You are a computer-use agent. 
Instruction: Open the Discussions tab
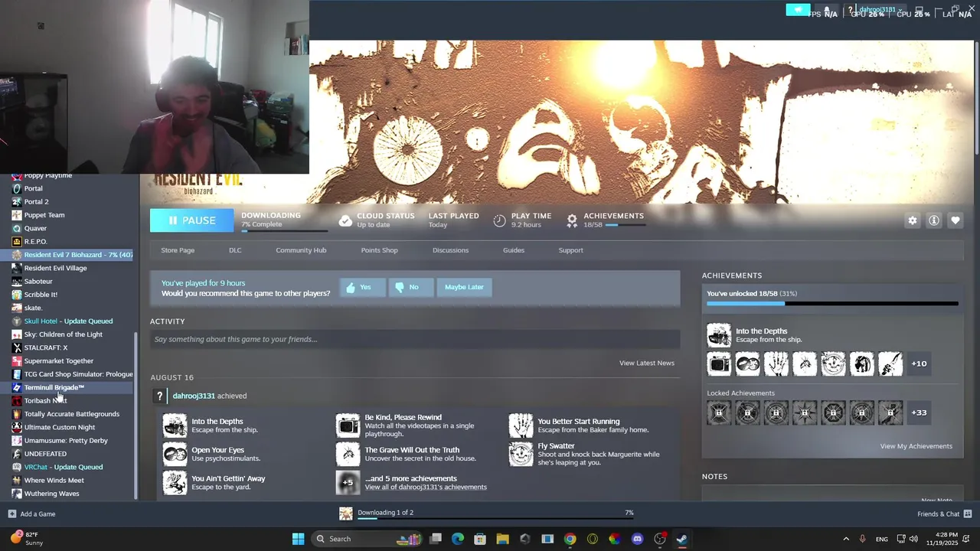tap(450, 250)
